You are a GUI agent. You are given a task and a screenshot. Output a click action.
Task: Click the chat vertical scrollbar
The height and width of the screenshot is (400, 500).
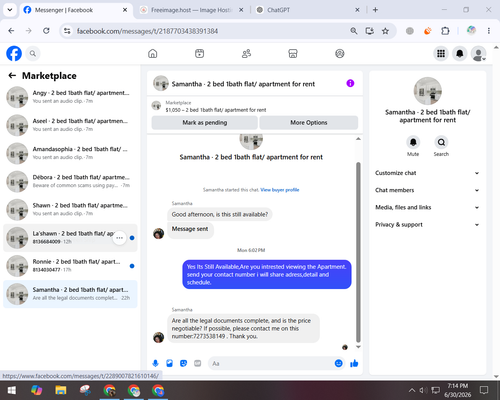pyautogui.click(x=358, y=252)
